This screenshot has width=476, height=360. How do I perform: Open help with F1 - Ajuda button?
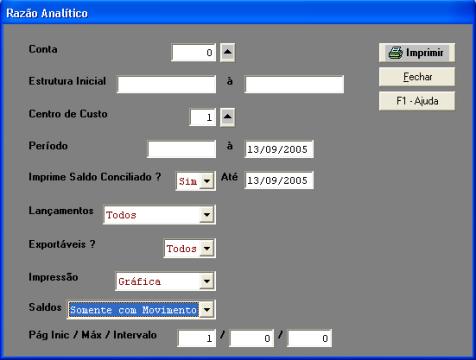417,101
